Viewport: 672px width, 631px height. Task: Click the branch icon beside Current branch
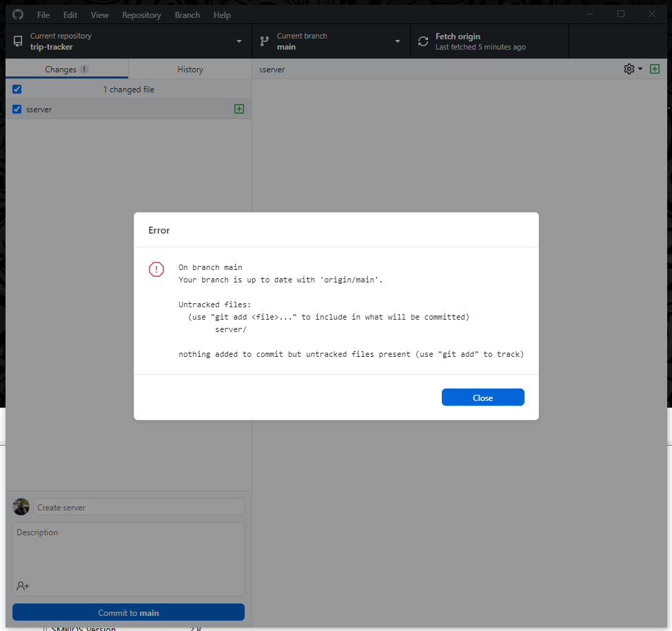[264, 41]
